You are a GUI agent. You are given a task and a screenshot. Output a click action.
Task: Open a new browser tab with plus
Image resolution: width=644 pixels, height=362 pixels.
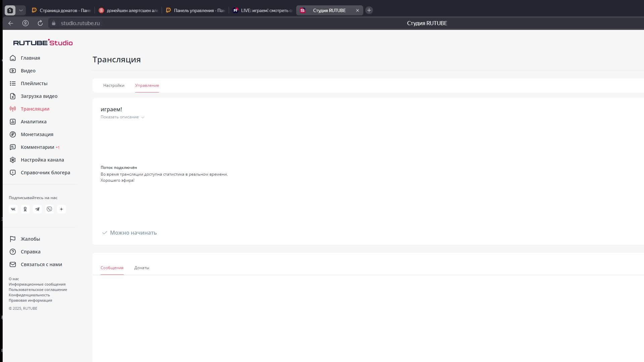(x=369, y=10)
